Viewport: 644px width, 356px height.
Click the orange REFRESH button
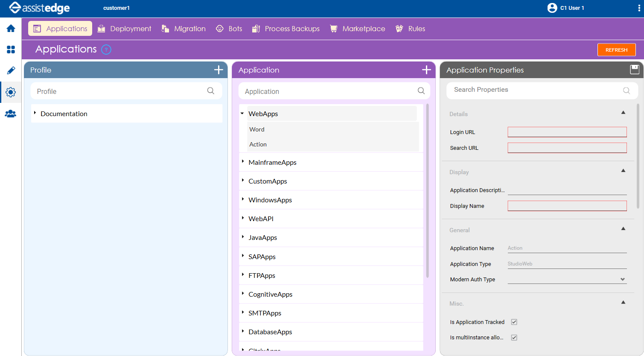point(616,50)
